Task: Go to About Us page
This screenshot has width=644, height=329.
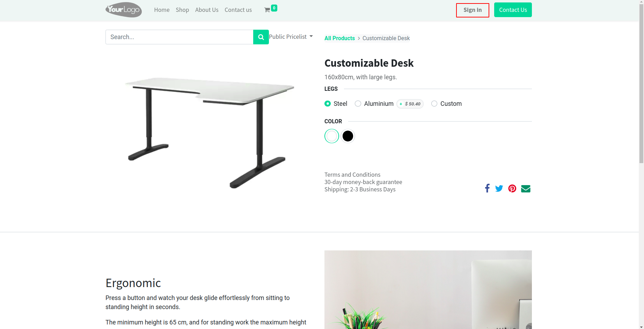Action: click(207, 10)
